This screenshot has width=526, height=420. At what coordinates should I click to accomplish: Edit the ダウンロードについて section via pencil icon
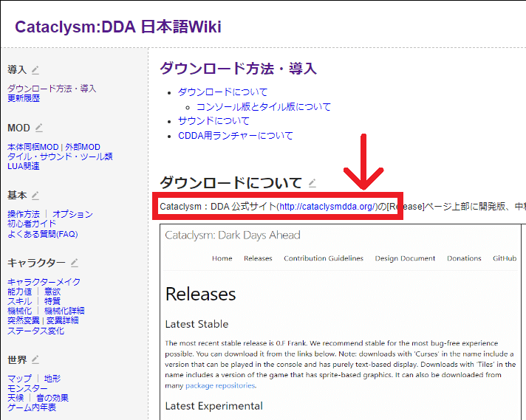pyautogui.click(x=312, y=183)
